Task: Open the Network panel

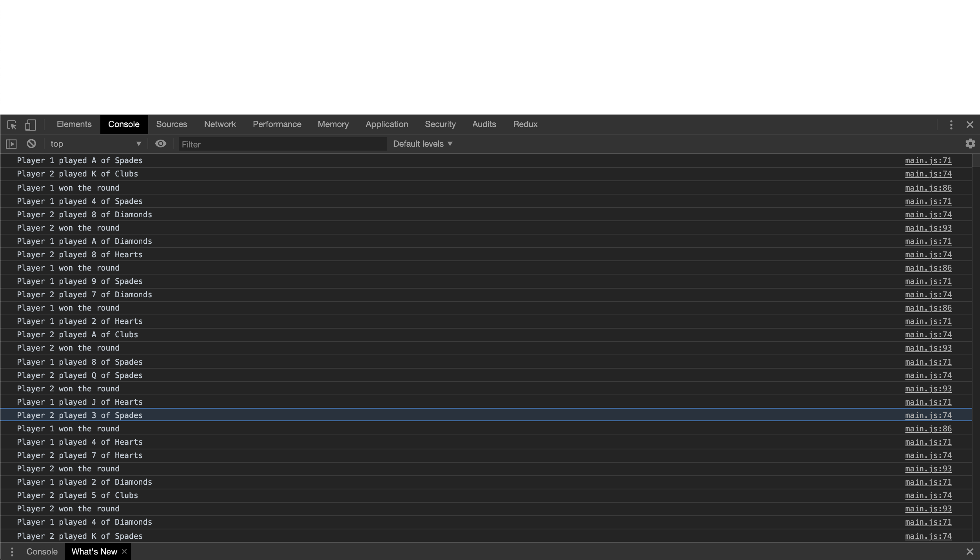Action: click(220, 124)
